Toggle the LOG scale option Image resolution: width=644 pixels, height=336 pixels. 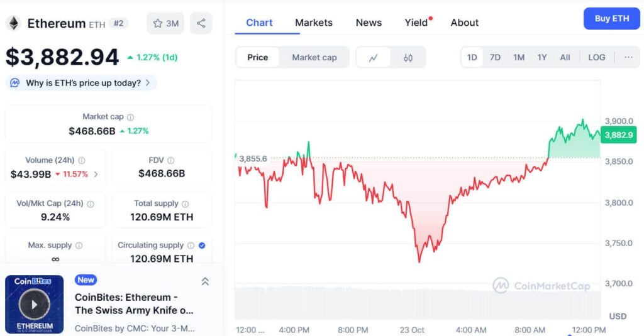point(596,57)
